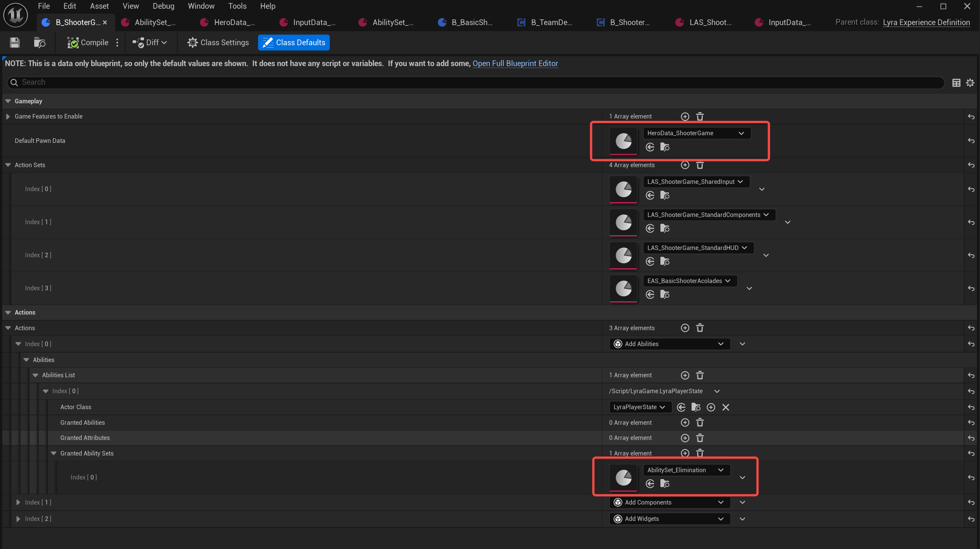Expand Game Features to Enable array
Screen dimensions: 980x549
[8, 116]
